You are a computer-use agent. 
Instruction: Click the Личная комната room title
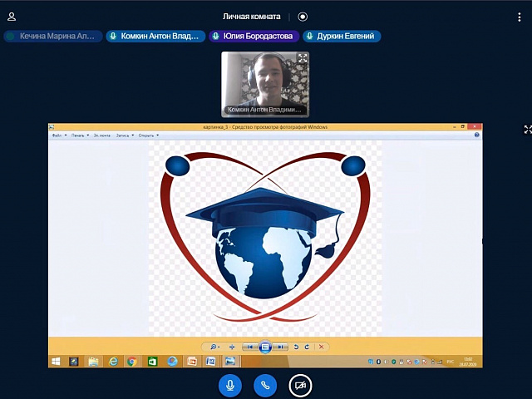point(251,17)
